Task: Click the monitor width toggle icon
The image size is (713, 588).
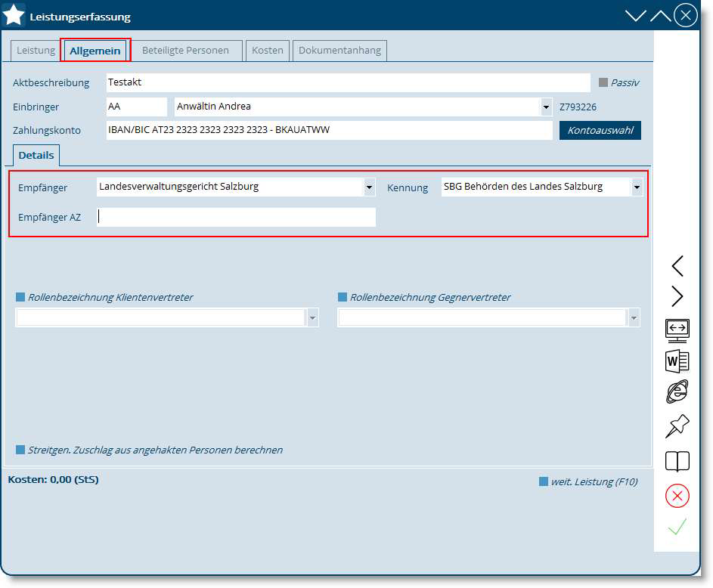Action: pyautogui.click(x=677, y=330)
